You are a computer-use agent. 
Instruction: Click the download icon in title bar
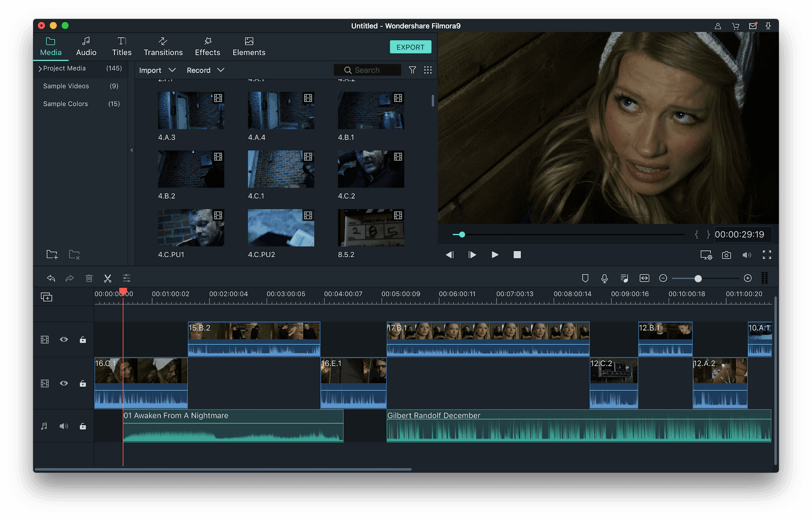point(768,26)
